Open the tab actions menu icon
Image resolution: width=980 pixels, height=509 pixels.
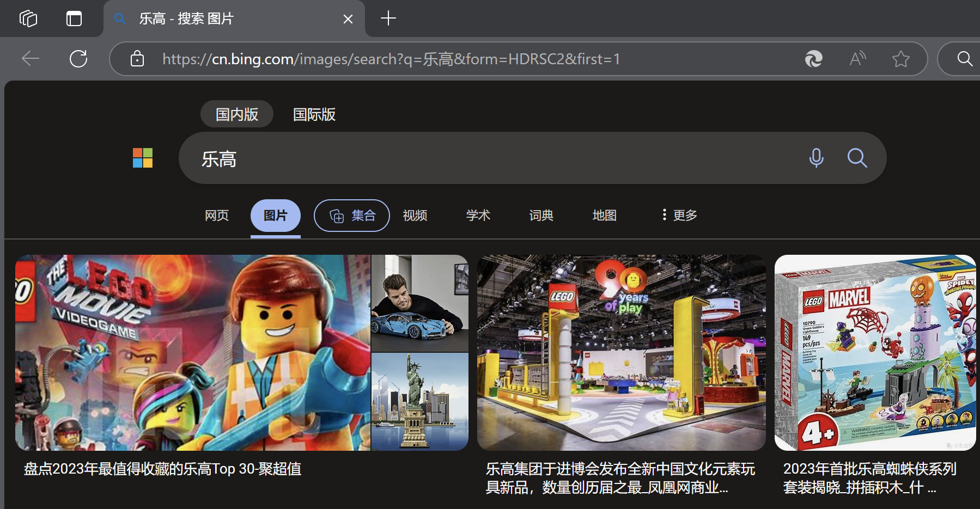click(74, 19)
